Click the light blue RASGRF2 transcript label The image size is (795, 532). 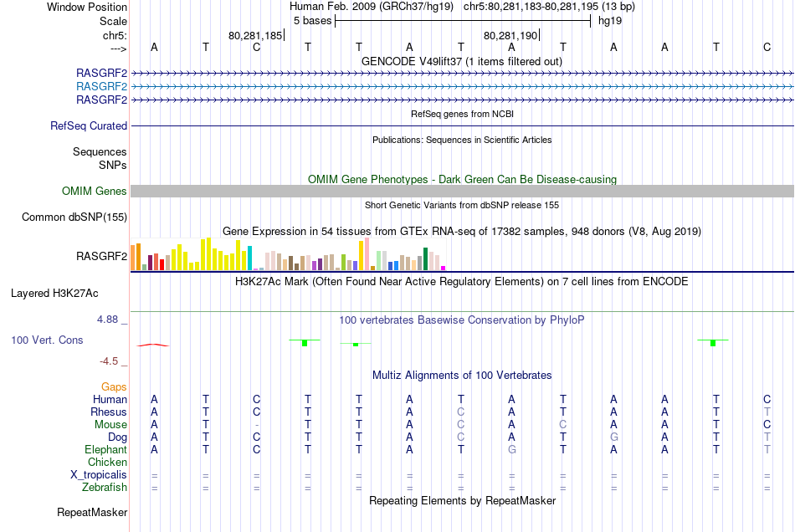(x=101, y=87)
